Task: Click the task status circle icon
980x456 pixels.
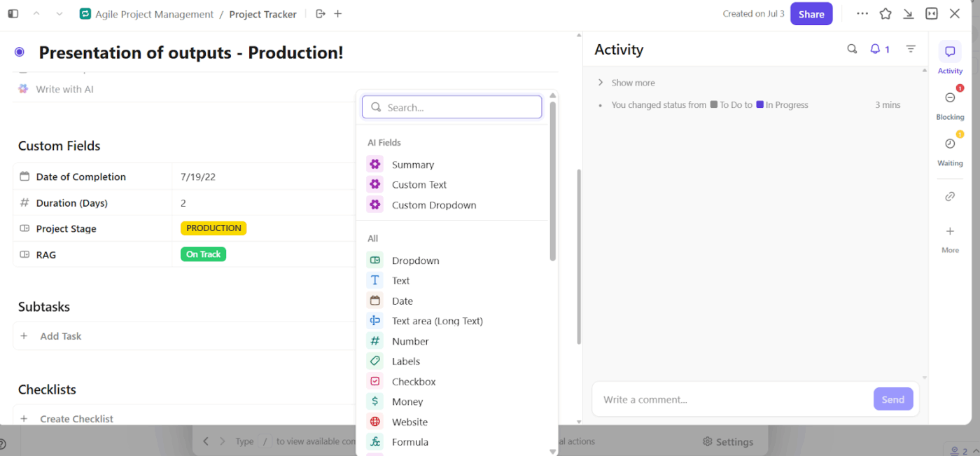Action: point(20,52)
